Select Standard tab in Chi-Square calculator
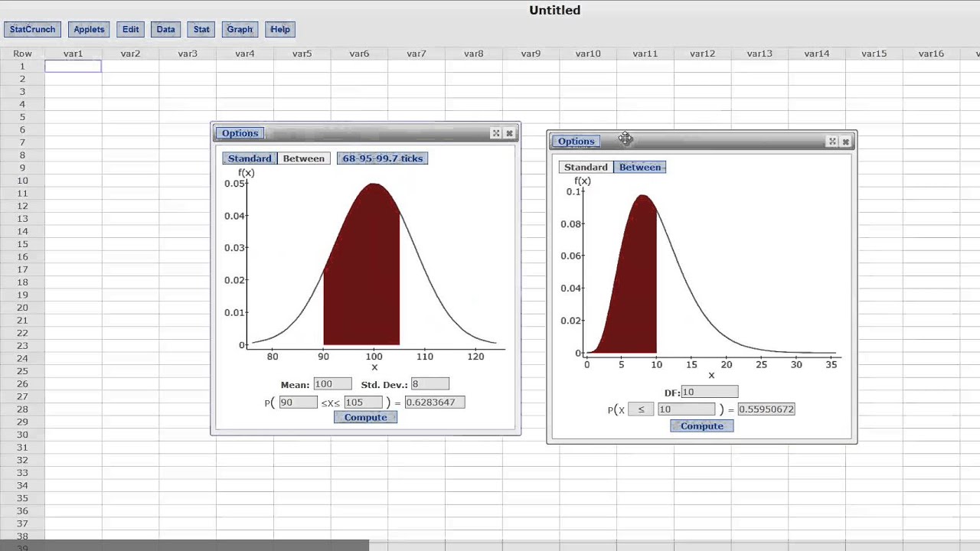Screen dimensions: 980x551 point(586,167)
